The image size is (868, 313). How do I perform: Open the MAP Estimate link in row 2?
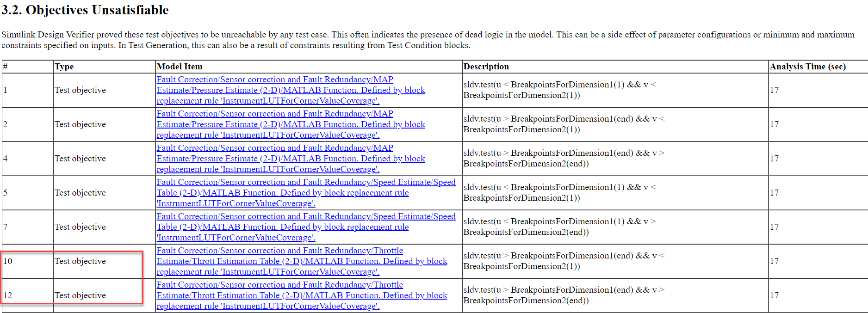291,124
